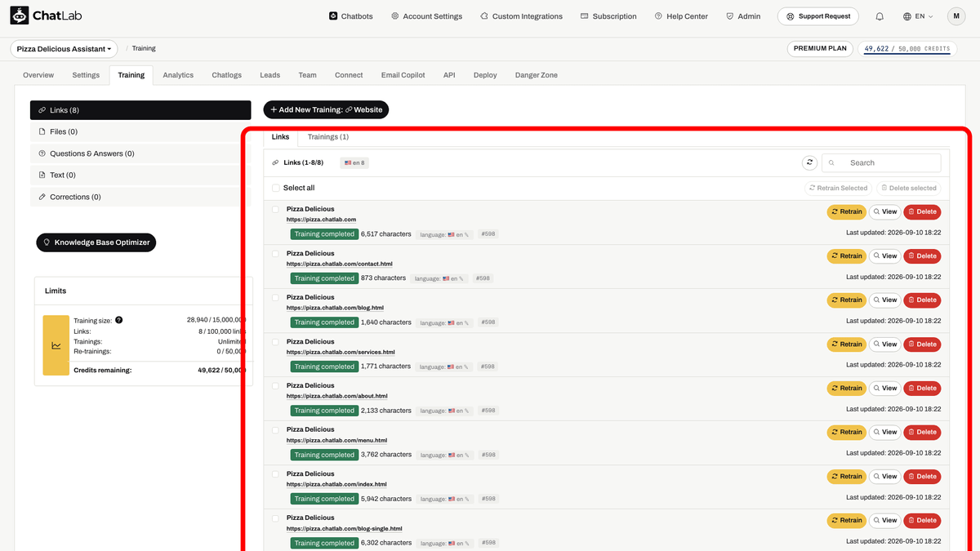Open the https://pizza.chatlab.com/index.html link

[x=336, y=484]
